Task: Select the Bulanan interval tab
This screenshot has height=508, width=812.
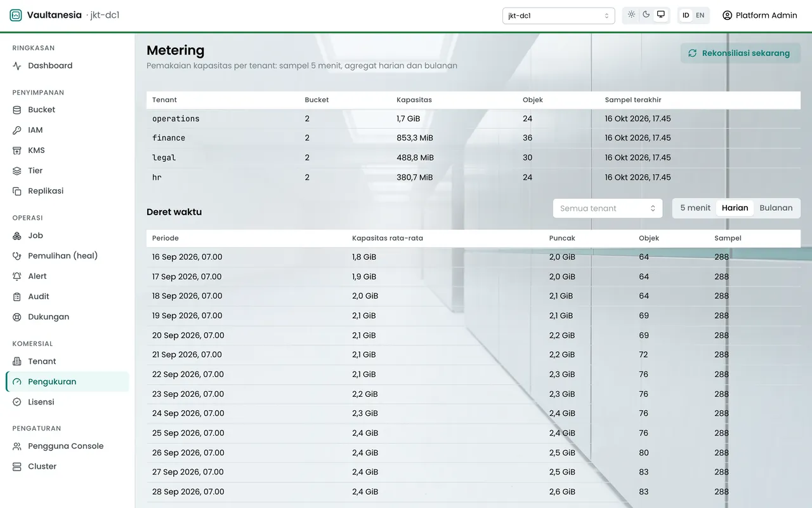Action: pyautogui.click(x=776, y=208)
